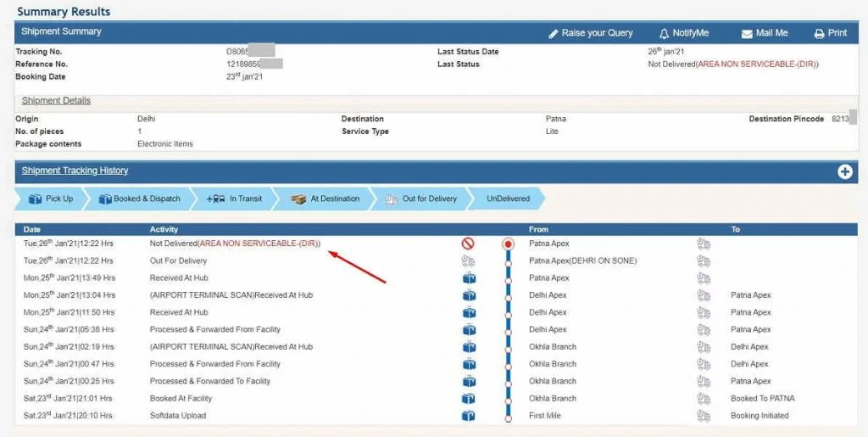Click timeline marker for Patna Apex(DEHRI ON SONE)
The width and height of the screenshot is (868, 437).
click(x=509, y=264)
